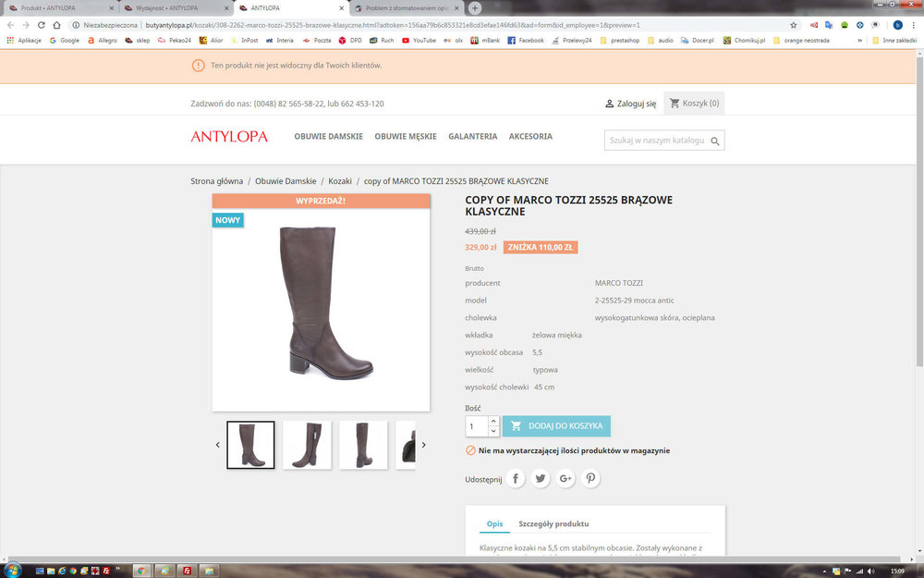Image resolution: width=924 pixels, height=578 pixels.
Task: Open Google bookmark
Action: (65, 41)
